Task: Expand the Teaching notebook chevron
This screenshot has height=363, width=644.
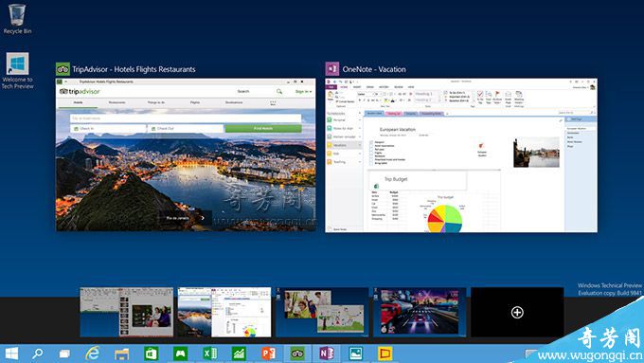Action: click(x=360, y=162)
